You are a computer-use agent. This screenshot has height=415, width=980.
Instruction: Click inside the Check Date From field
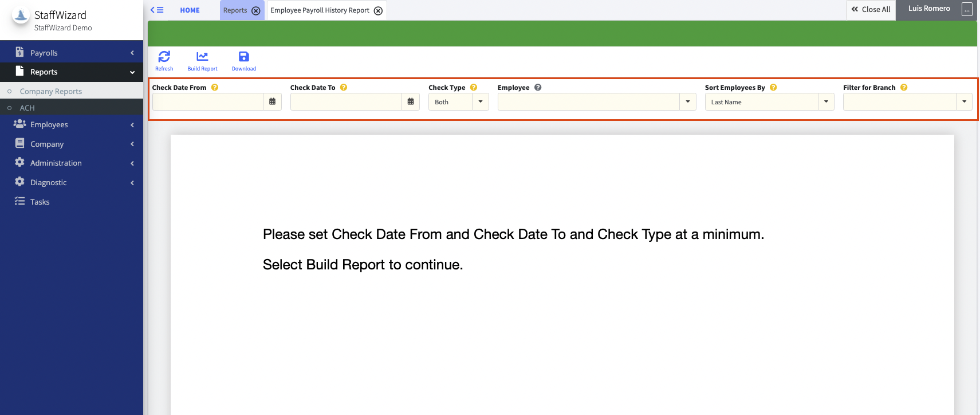[207, 102]
